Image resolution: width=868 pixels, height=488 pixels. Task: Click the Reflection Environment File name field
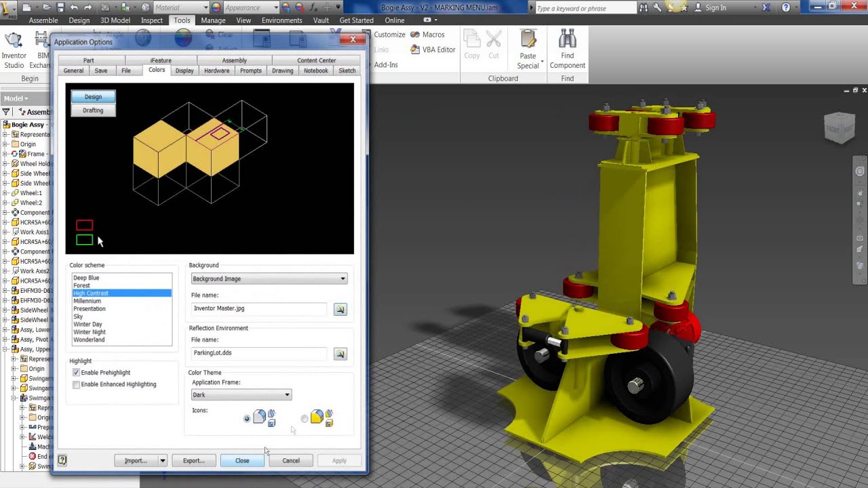tap(259, 353)
